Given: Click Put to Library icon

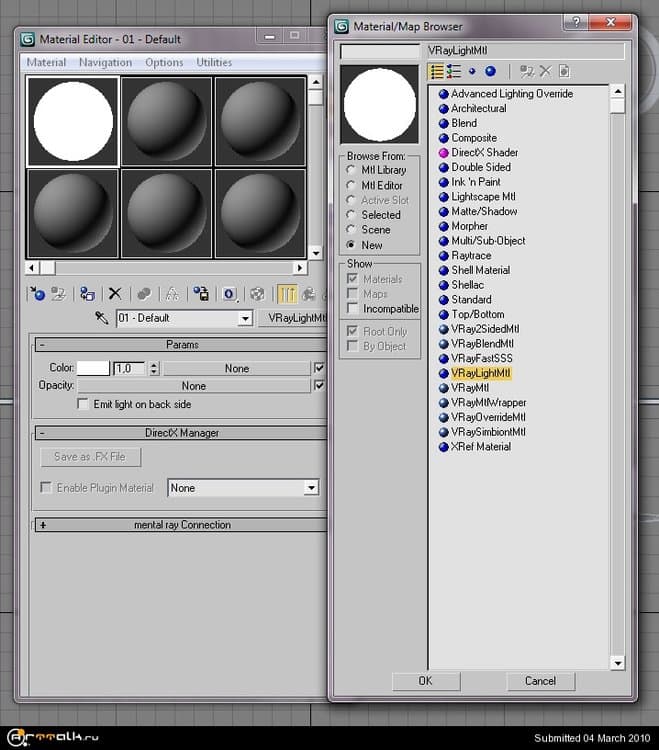Looking at the screenshot, I should pos(201,294).
